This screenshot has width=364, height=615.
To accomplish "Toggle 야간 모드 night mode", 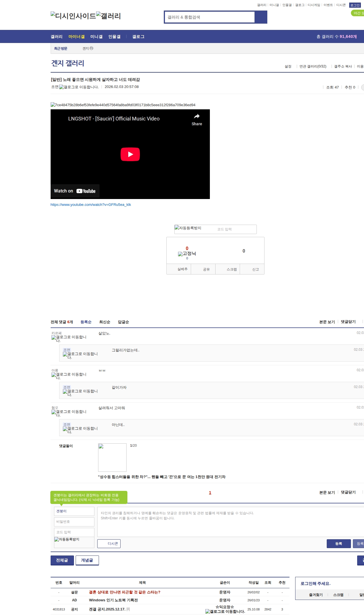I will click(358, 13).
